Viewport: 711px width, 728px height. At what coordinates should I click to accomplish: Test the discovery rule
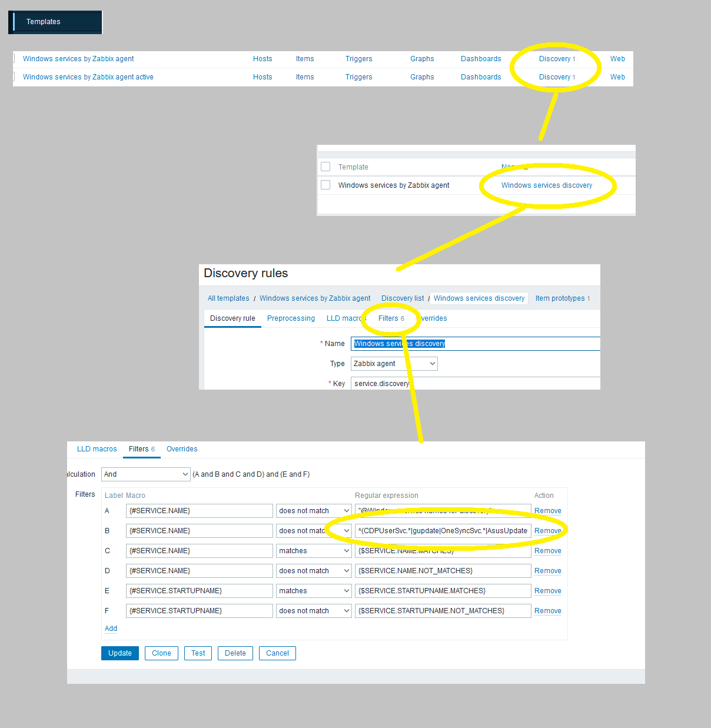tap(198, 653)
